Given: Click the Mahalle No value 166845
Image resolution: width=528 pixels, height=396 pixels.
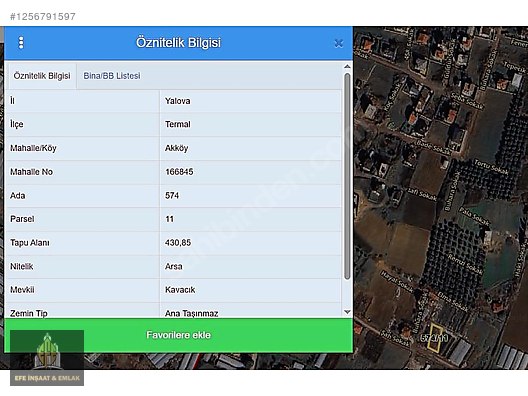Looking at the screenshot, I should click(x=179, y=172).
